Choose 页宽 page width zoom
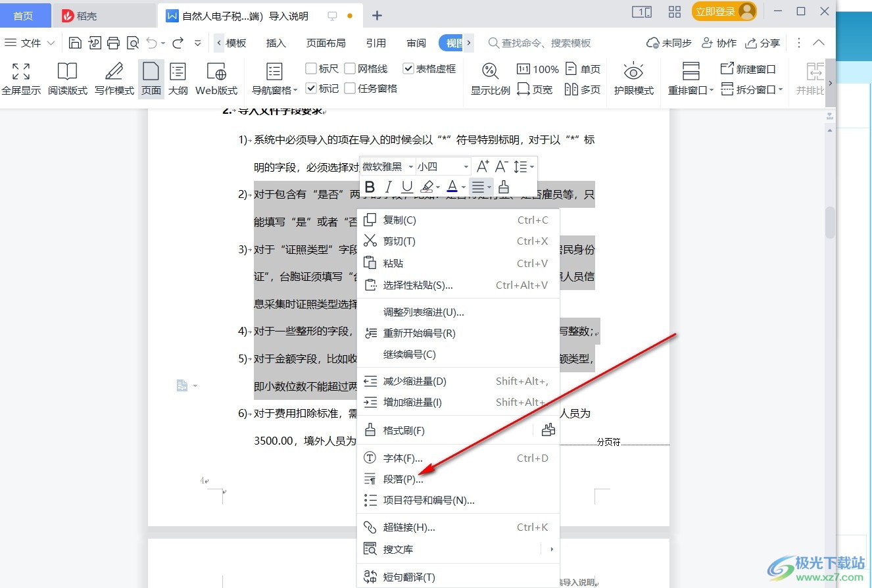Viewport: 872px width, 588px height. 535,89
